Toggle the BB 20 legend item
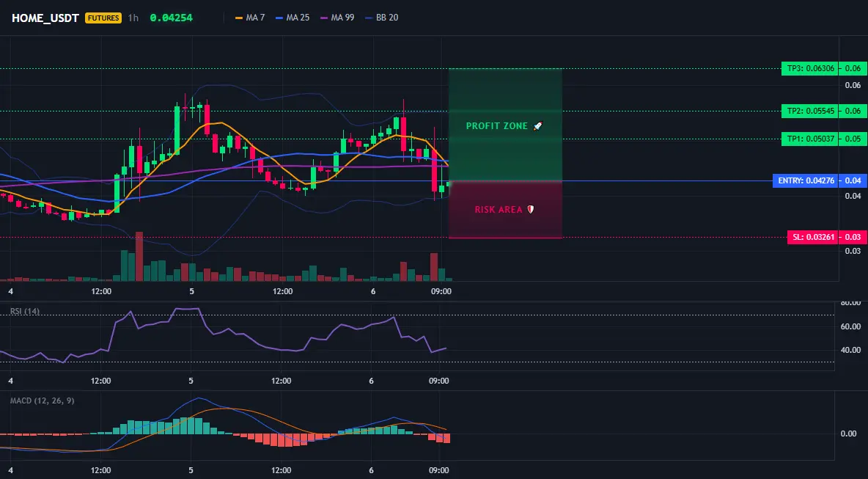The width and height of the screenshot is (868, 479). point(382,18)
